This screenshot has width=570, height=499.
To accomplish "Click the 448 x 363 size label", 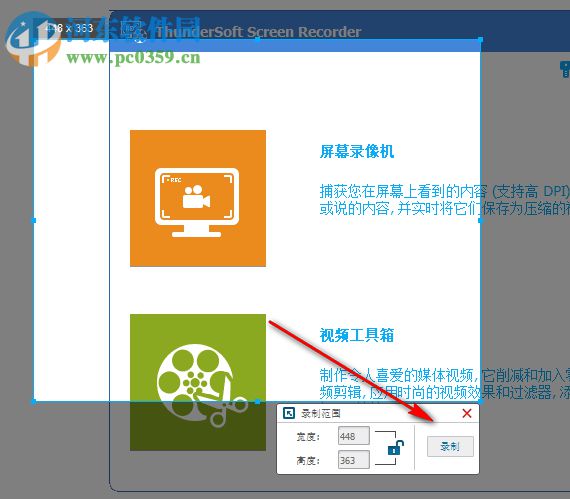I will [x=69, y=28].
